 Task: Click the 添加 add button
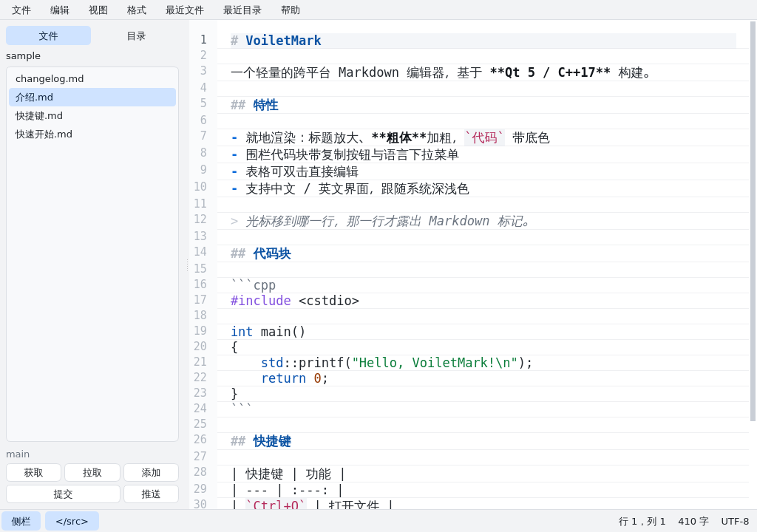(x=151, y=473)
